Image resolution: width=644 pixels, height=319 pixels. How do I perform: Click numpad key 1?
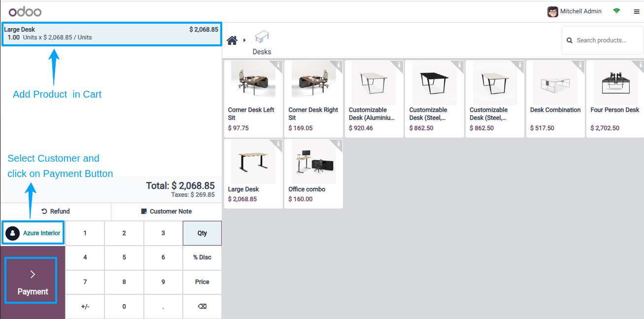[85, 233]
